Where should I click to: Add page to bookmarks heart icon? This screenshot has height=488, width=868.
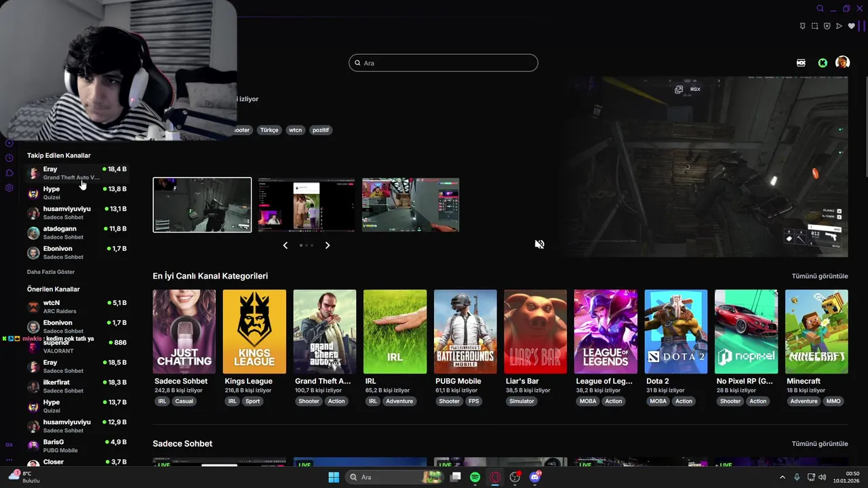pyautogui.click(x=851, y=26)
